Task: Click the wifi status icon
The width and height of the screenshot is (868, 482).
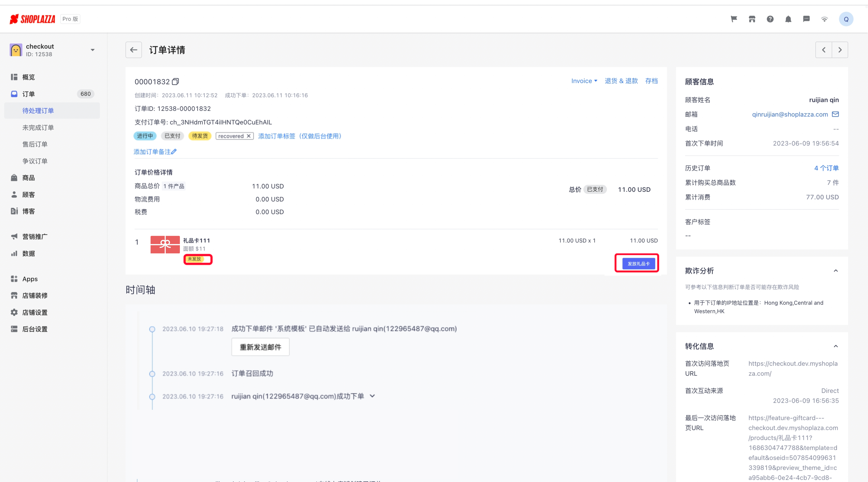Action: pyautogui.click(x=824, y=19)
